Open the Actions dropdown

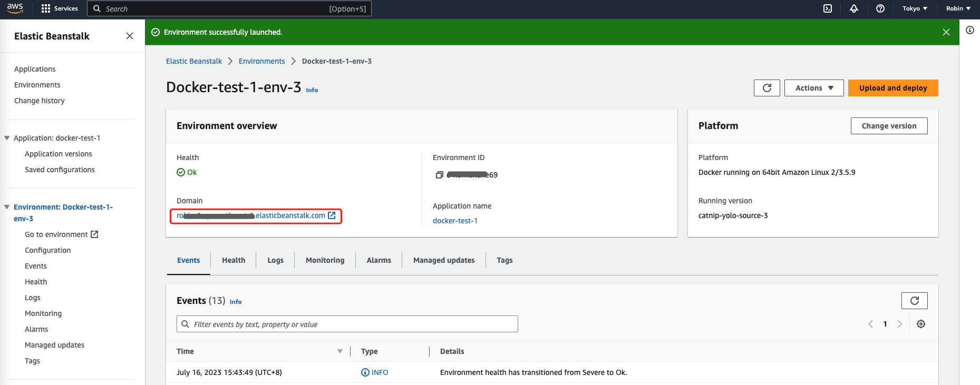[814, 88]
